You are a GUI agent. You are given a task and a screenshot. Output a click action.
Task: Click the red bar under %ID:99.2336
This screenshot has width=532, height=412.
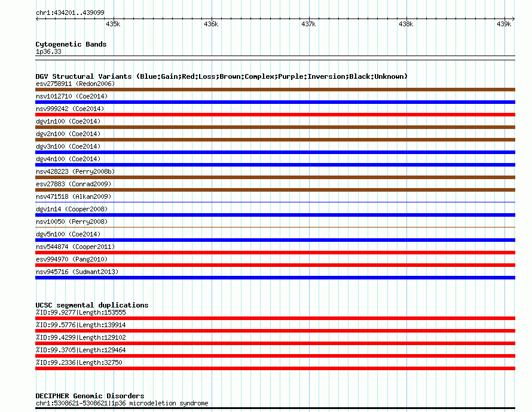pos(275,368)
